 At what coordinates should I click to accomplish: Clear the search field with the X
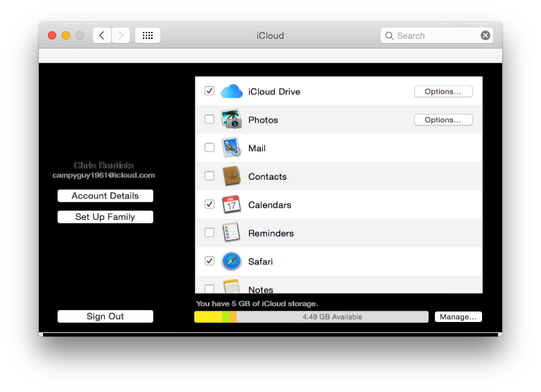tap(486, 35)
